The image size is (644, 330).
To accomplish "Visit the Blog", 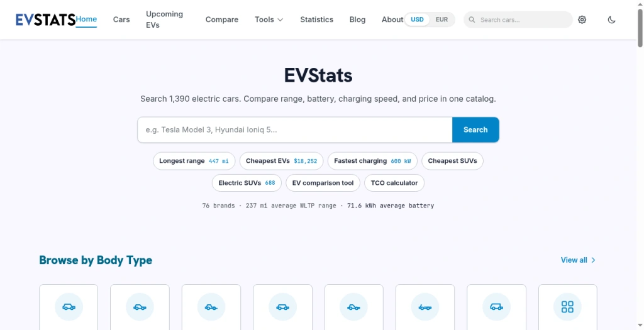I will [x=357, y=19].
